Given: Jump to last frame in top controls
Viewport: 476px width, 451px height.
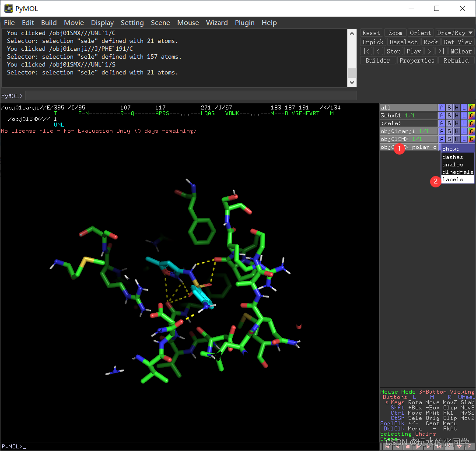Looking at the screenshot, I should 441,51.
